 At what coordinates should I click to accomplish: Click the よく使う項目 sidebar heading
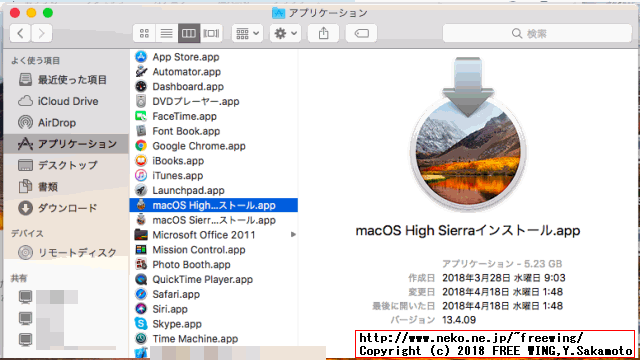click(35, 61)
